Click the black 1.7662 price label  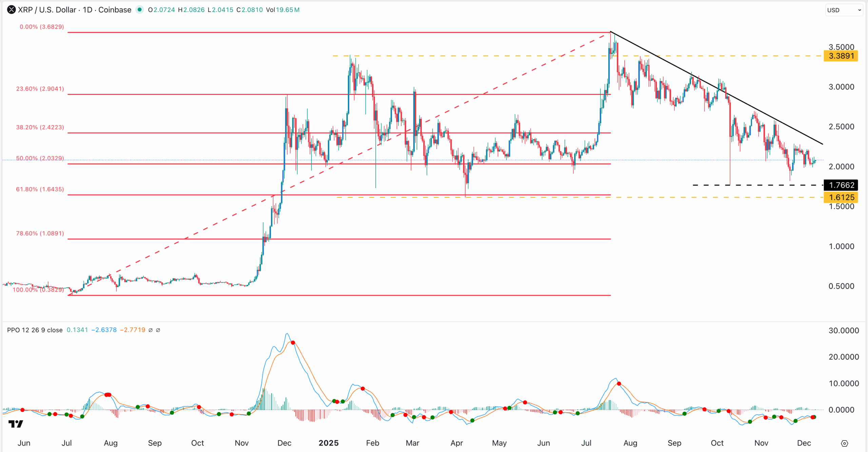pos(841,185)
